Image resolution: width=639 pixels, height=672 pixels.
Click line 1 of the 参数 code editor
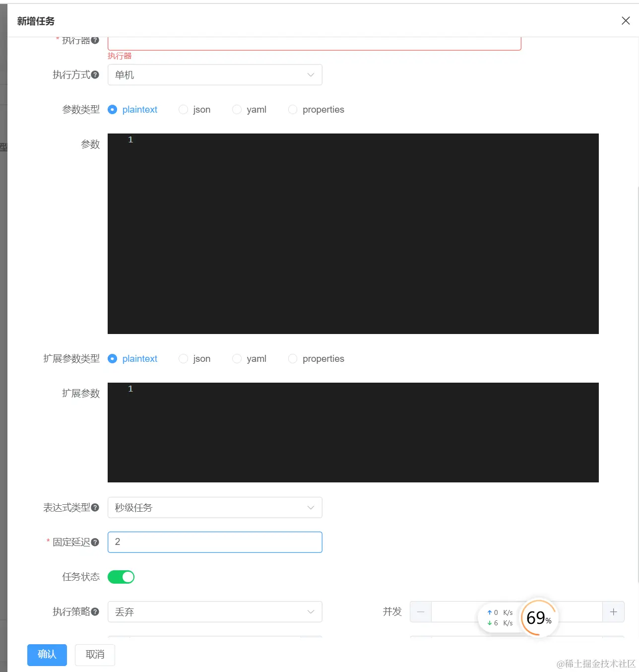(198, 139)
